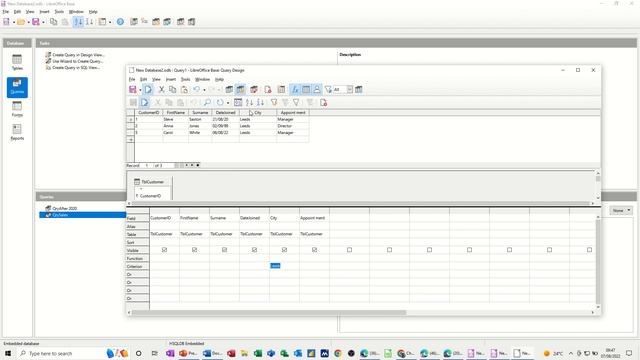Open File menu in Query Design window
Screen dimensions: 640x360
click(x=132, y=79)
